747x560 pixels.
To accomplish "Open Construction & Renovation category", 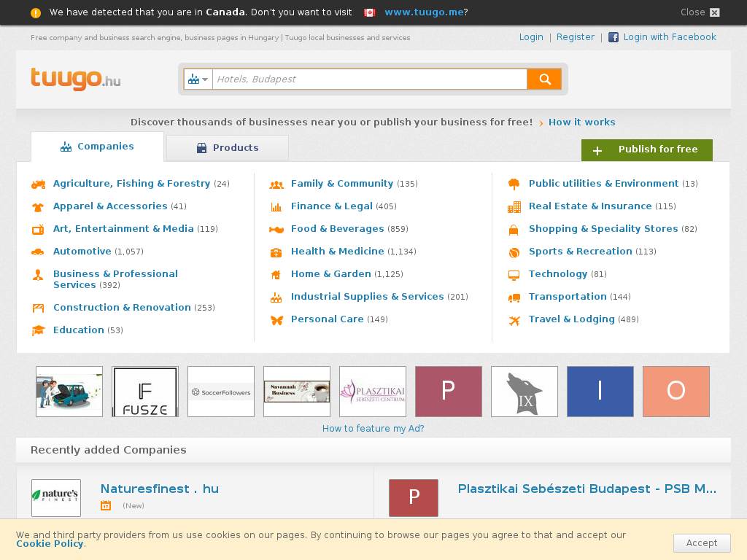I will point(122,308).
